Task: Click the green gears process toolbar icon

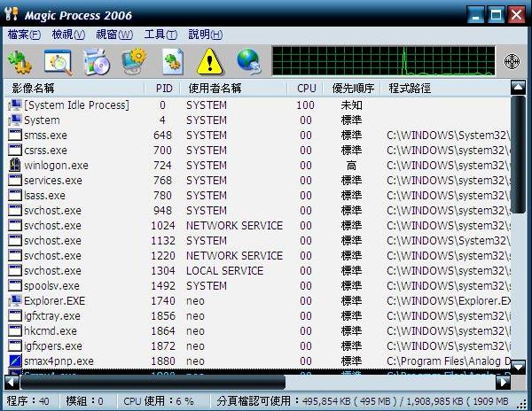Action: tap(20, 62)
